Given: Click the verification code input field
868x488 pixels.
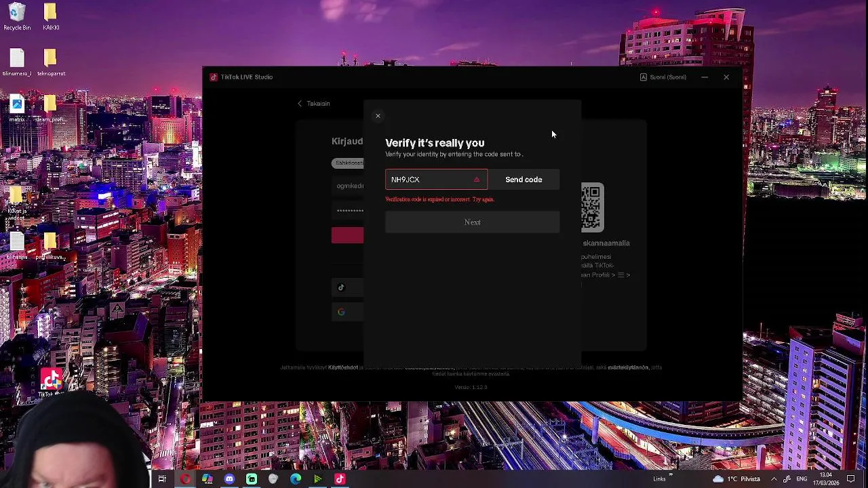Looking at the screenshot, I should (x=436, y=180).
